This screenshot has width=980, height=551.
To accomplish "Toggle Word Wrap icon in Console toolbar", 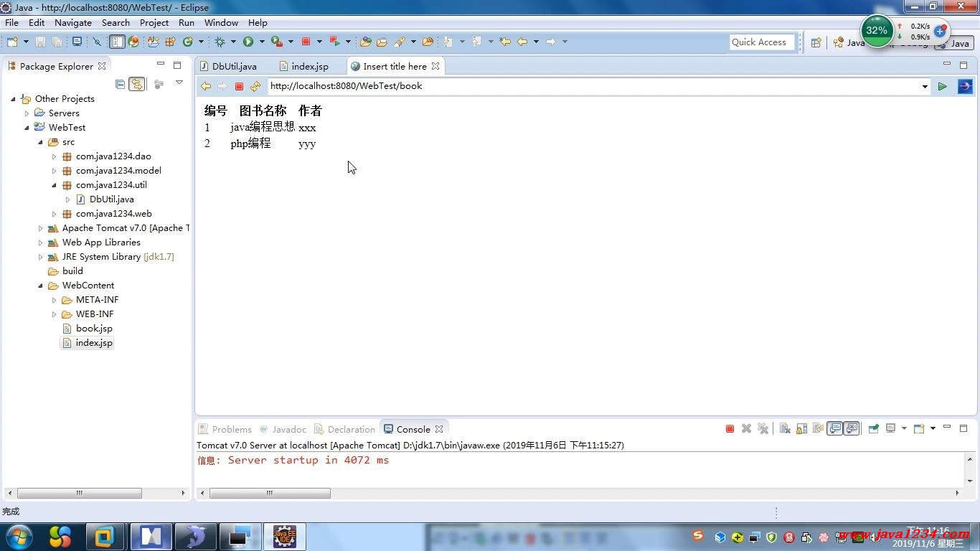I will pos(818,428).
